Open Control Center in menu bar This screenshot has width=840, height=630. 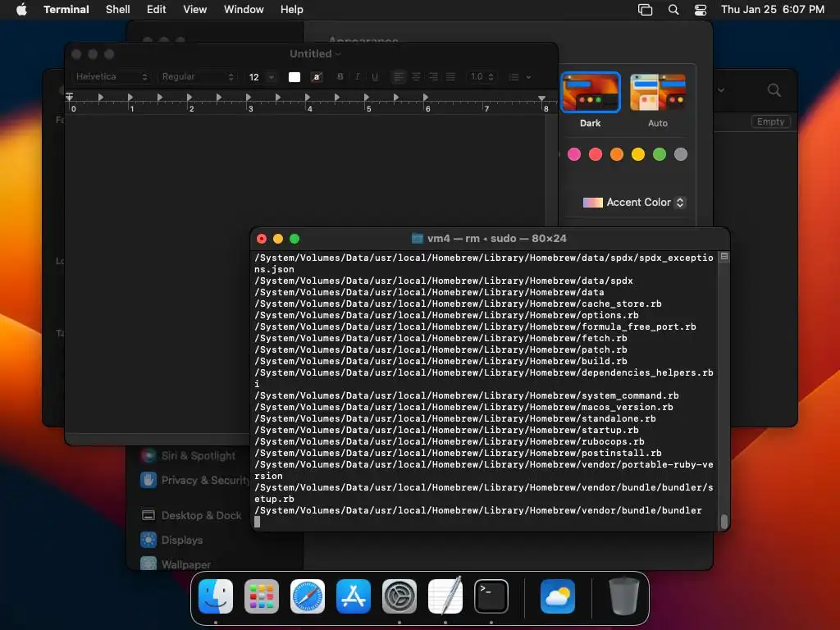701,10
